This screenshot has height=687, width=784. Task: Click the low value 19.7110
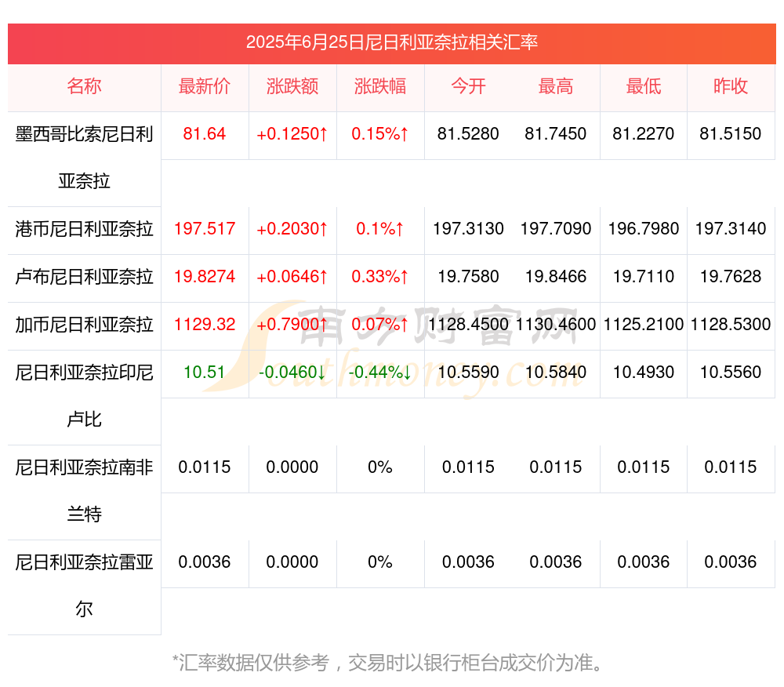[x=644, y=277]
